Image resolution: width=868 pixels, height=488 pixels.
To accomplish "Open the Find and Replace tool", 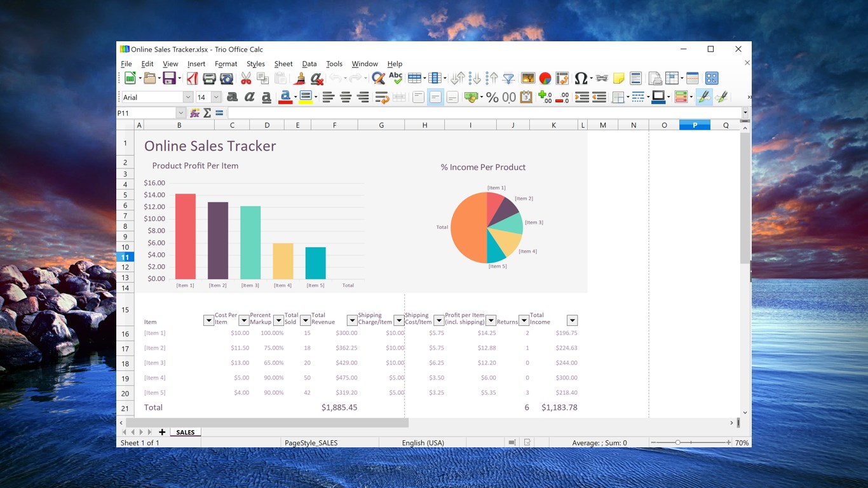I will point(378,78).
